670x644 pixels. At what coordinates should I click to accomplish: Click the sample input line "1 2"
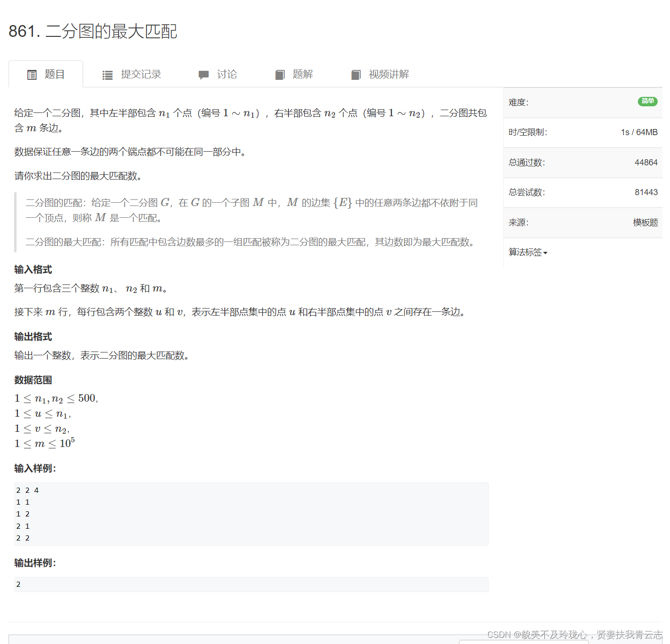[x=23, y=514]
